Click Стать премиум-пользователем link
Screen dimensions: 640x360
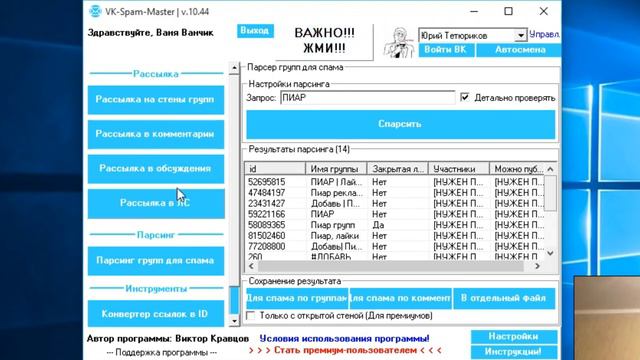(345, 350)
